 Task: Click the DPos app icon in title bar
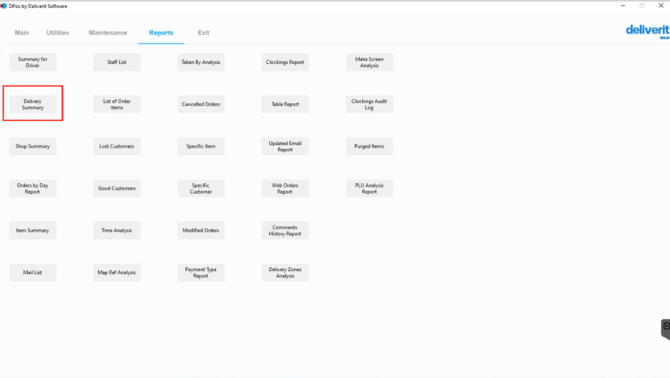[x=3, y=6]
